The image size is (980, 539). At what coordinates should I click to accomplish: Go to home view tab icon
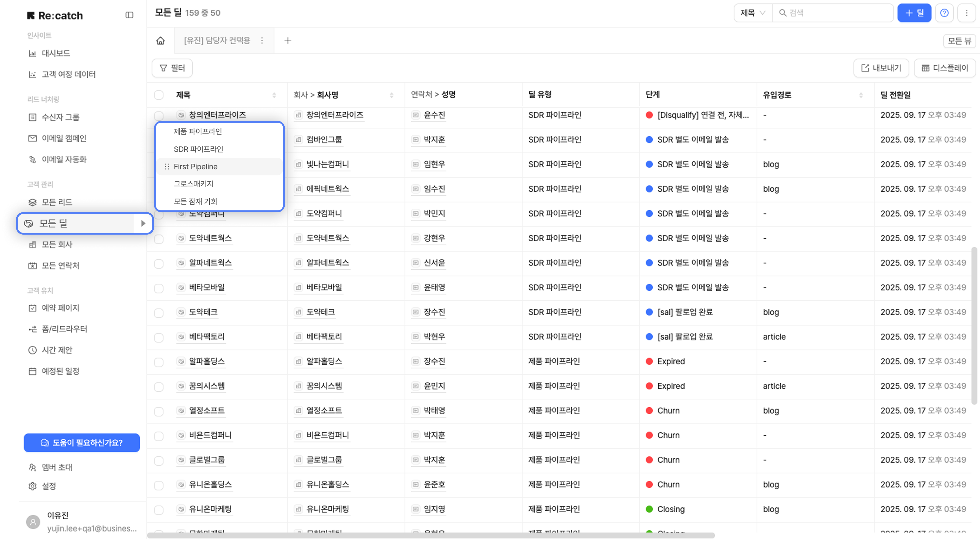(161, 41)
